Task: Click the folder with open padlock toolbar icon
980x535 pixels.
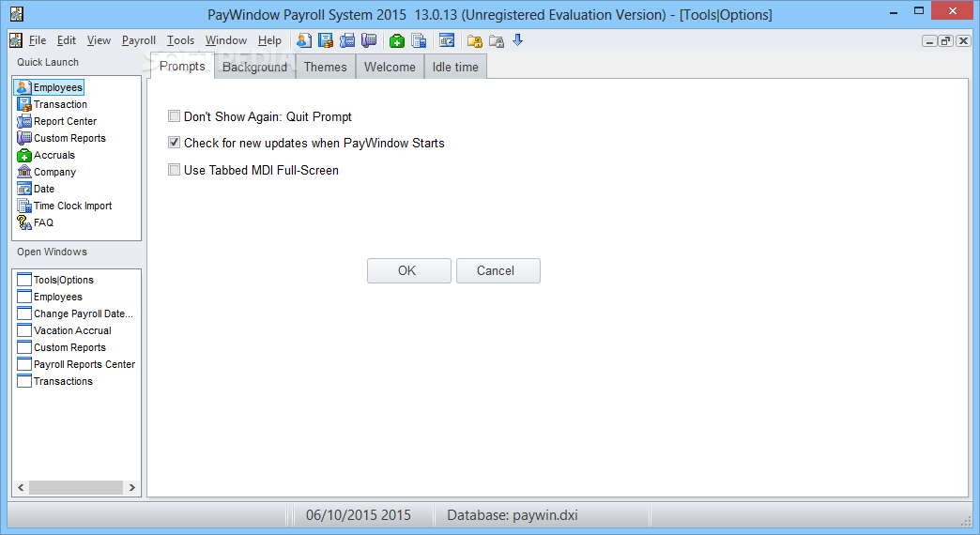Action: 475,40
